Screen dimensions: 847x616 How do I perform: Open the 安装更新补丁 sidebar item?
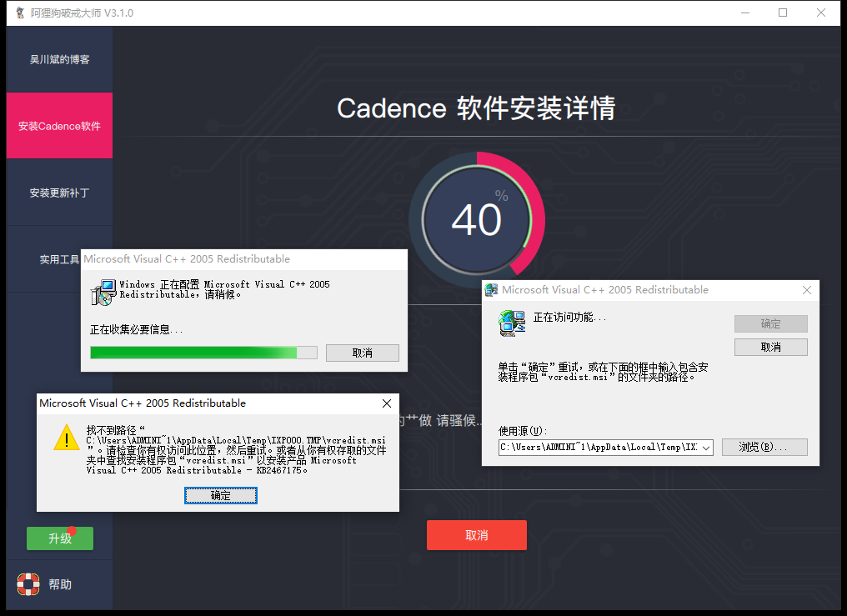coord(59,193)
